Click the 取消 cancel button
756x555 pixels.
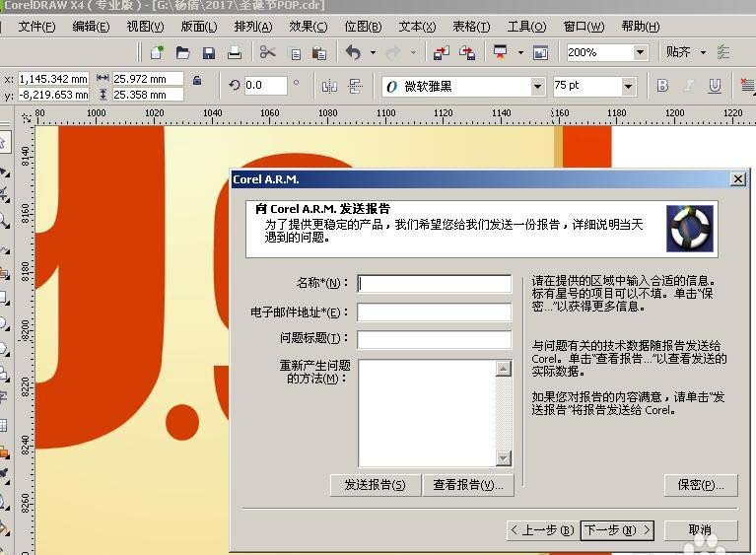701,530
